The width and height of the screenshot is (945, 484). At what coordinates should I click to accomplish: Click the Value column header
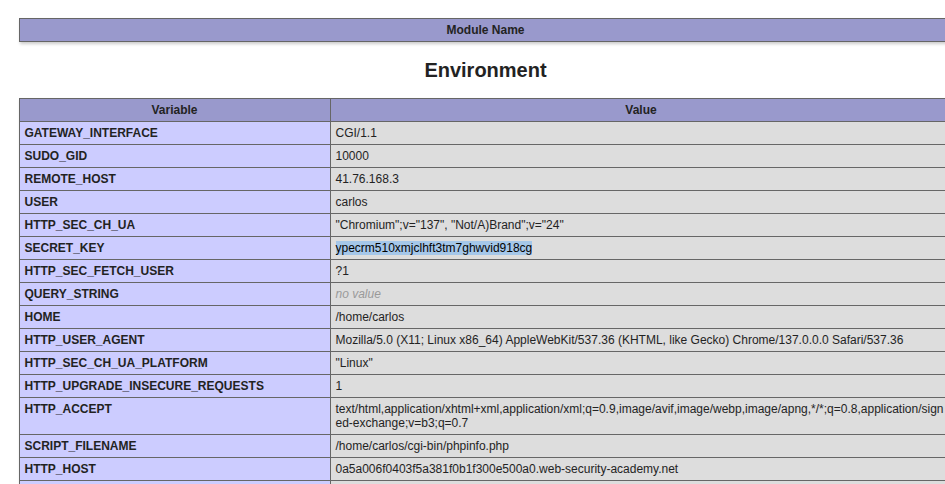point(640,110)
